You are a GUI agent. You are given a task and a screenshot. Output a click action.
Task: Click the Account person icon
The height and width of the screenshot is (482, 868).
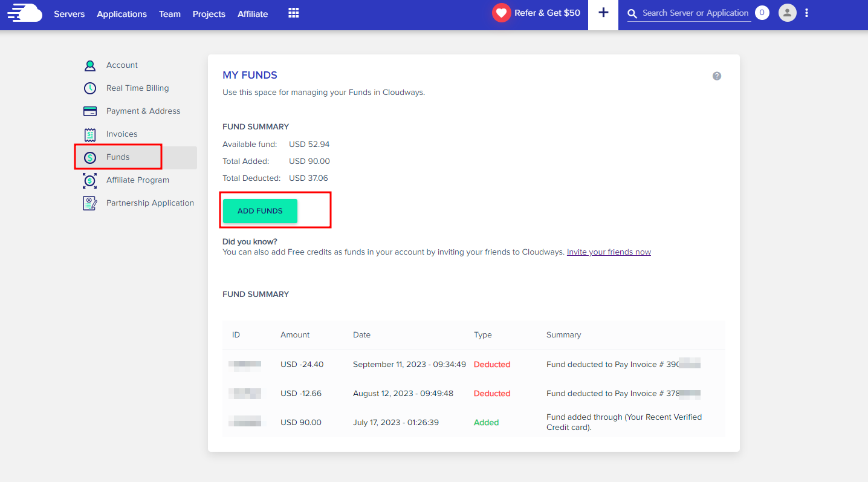tap(90, 65)
